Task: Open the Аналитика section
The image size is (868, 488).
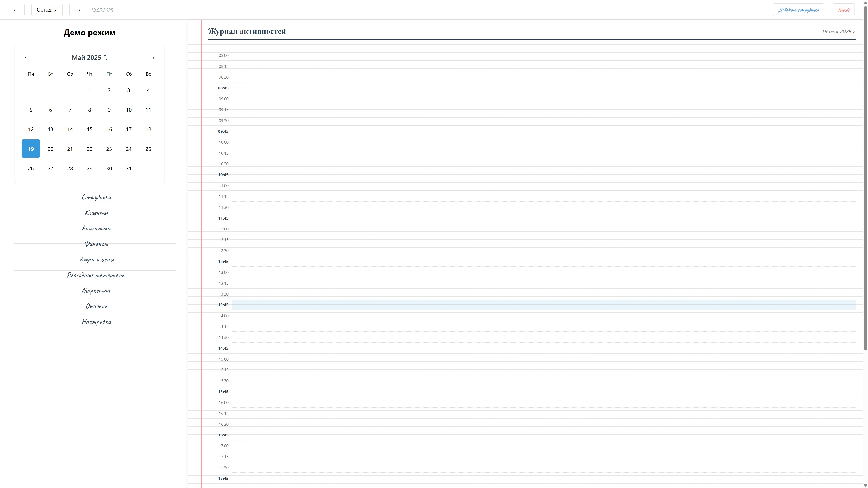Action: click(96, 228)
